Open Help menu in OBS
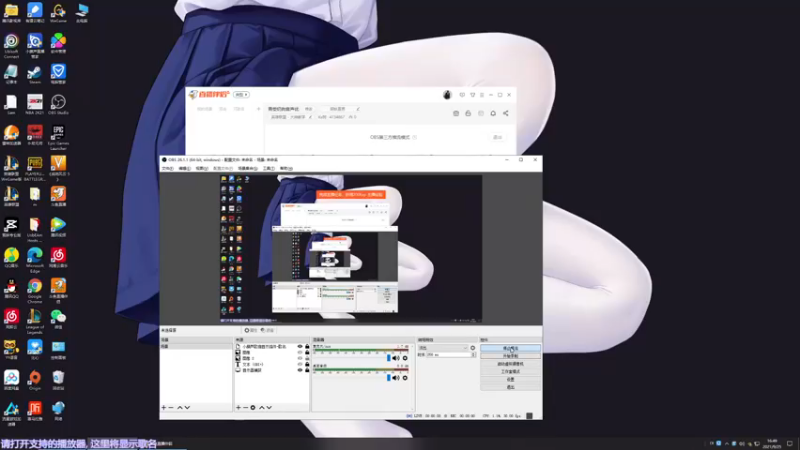The height and width of the screenshot is (450, 800). (x=286, y=168)
